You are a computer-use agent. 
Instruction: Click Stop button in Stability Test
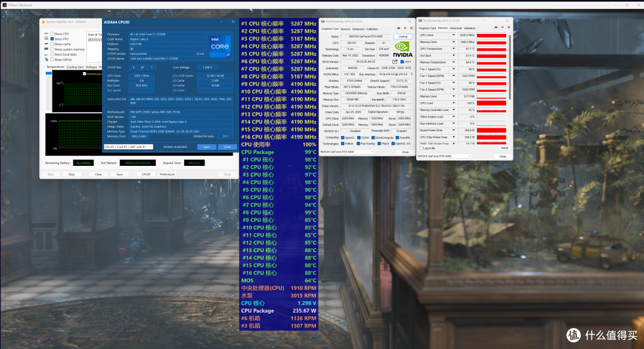(72, 174)
